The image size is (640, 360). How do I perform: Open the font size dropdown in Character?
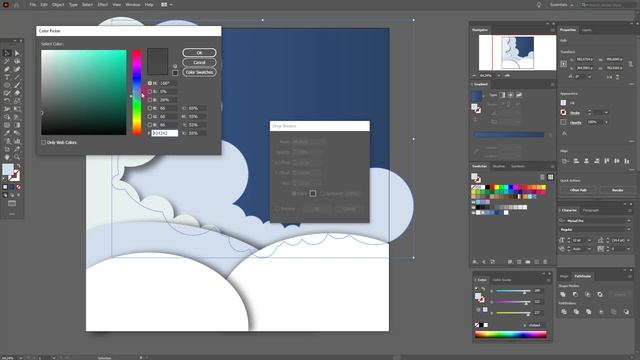point(589,240)
